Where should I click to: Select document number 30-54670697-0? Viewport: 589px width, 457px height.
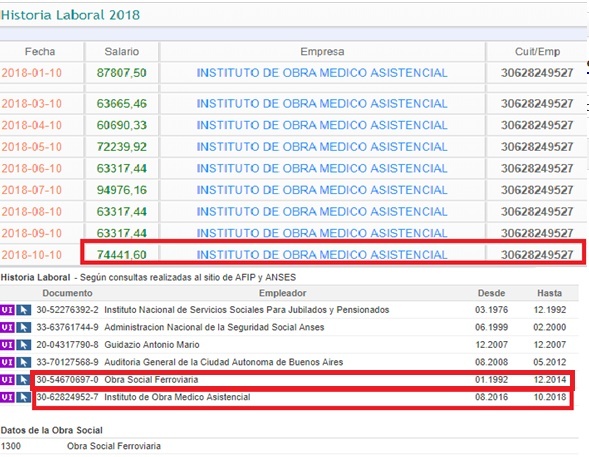[x=67, y=380]
